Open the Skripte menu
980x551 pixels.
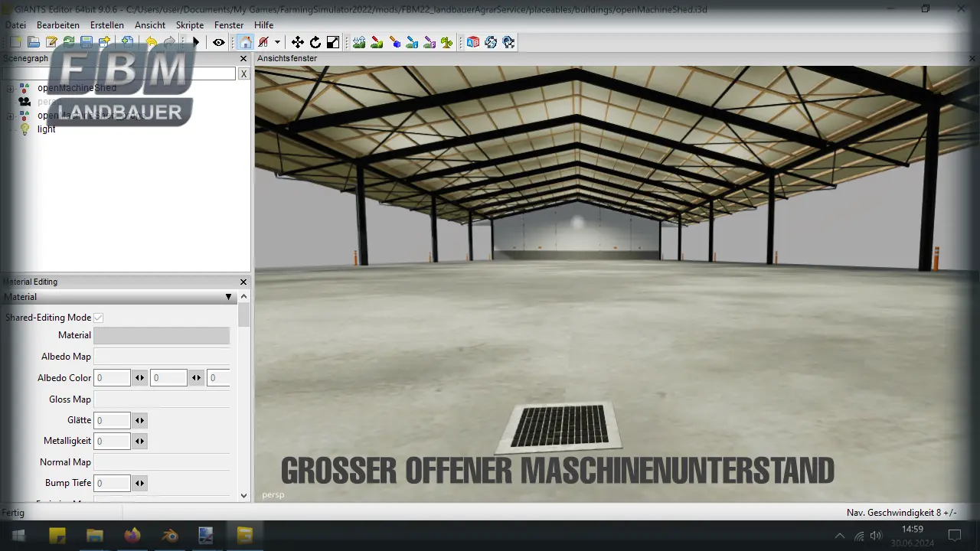pyautogui.click(x=190, y=25)
